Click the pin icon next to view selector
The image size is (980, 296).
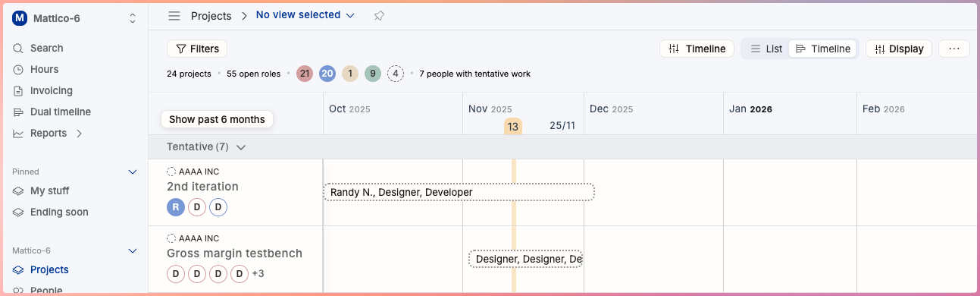pyautogui.click(x=379, y=15)
